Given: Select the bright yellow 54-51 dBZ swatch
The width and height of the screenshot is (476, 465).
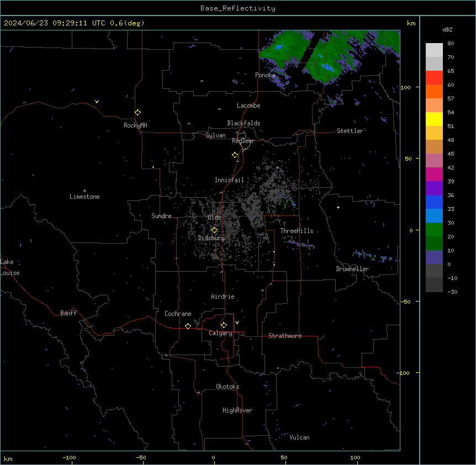Looking at the screenshot, I should click(434, 119).
